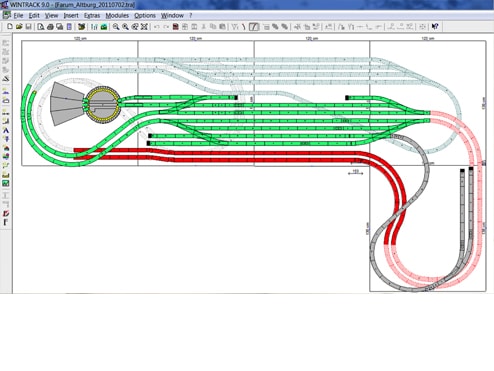The image size is (494, 371).
Task: Open the ? help menu
Action: point(191,16)
